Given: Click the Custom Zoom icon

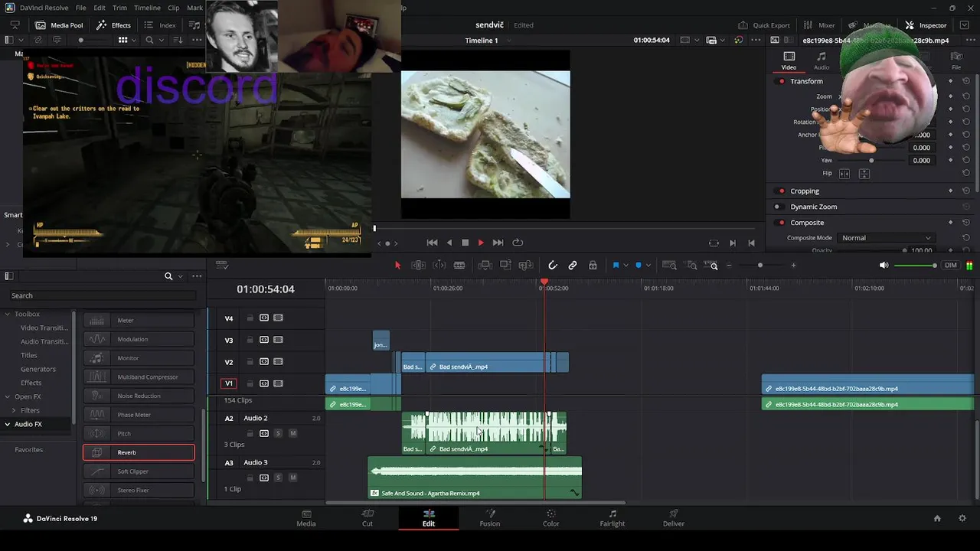Looking at the screenshot, I should [713, 266].
